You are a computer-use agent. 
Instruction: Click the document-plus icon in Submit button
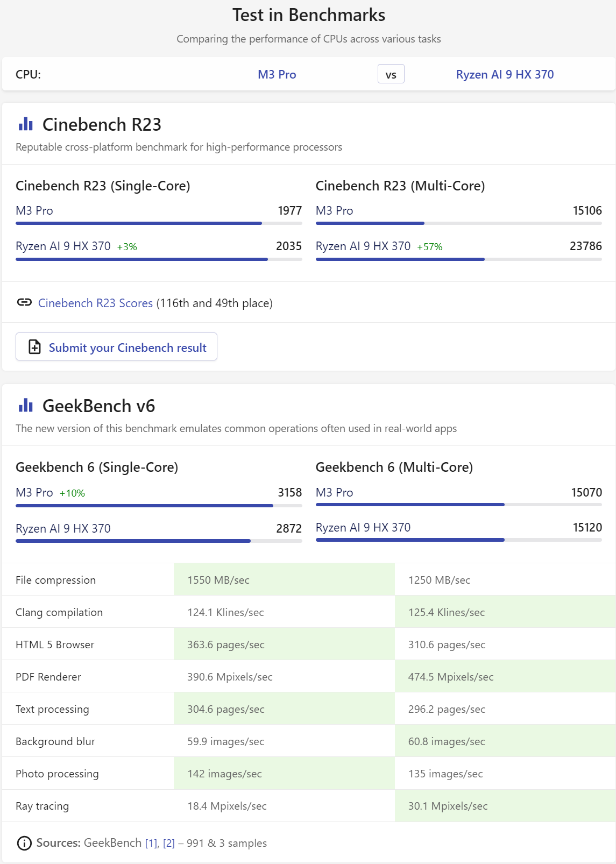click(34, 347)
